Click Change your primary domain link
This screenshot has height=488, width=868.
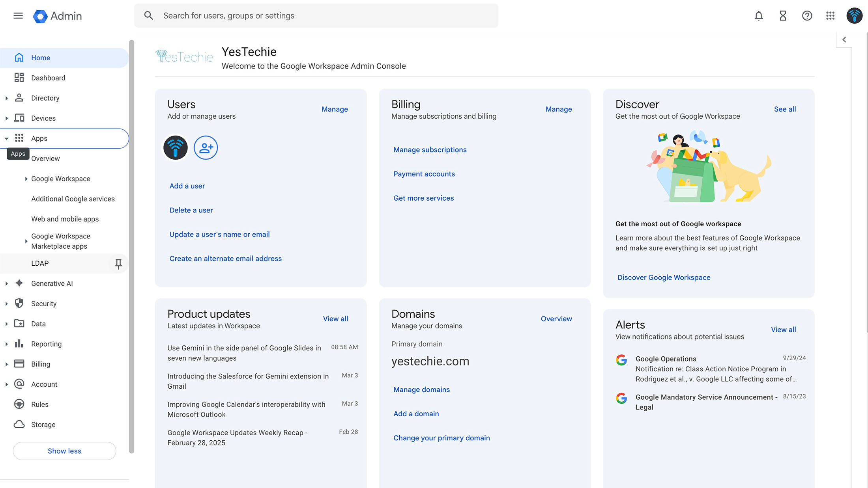click(x=441, y=438)
